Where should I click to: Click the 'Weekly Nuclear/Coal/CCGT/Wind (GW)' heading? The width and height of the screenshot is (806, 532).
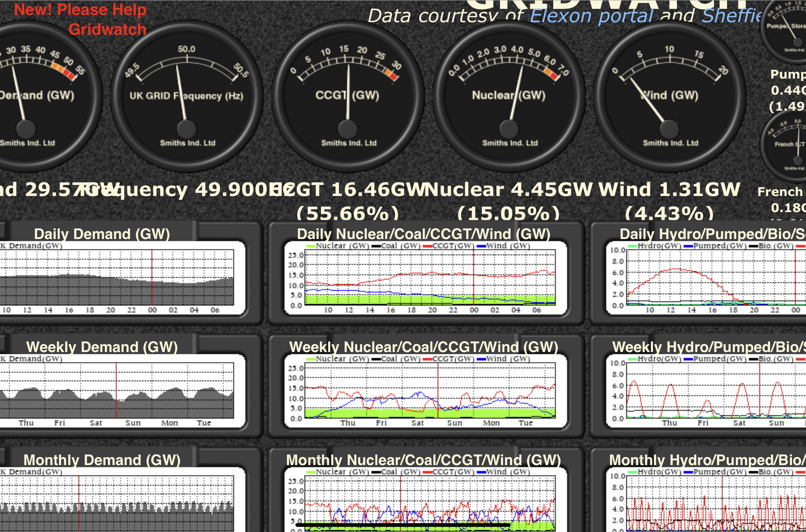point(423,347)
